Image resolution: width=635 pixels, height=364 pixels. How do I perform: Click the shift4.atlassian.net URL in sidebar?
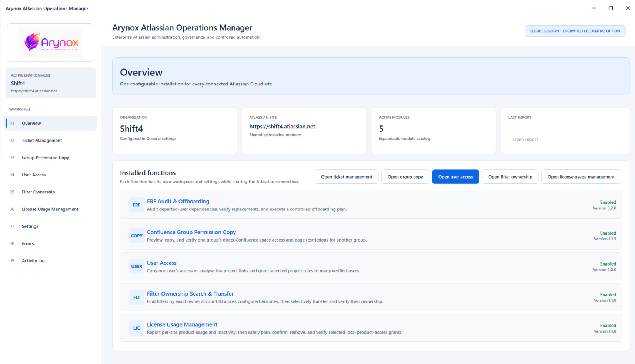[34, 91]
